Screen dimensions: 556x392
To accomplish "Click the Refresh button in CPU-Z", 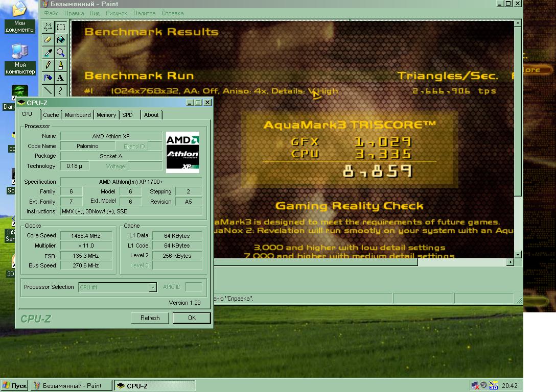I will (150, 318).
